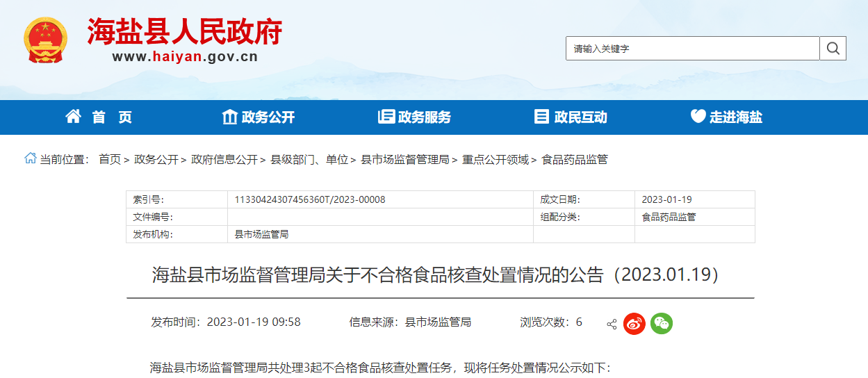
Task: Open the 政民互动 navigation menu item
Action: point(581,117)
